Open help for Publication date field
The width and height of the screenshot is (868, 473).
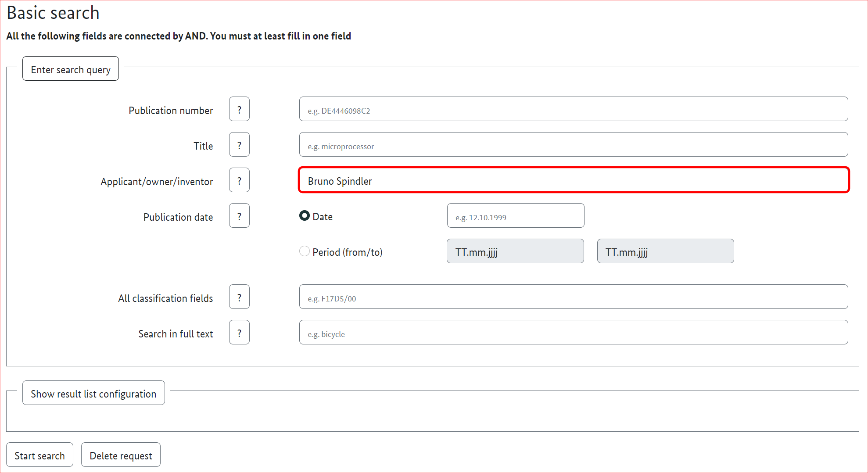[239, 216]
